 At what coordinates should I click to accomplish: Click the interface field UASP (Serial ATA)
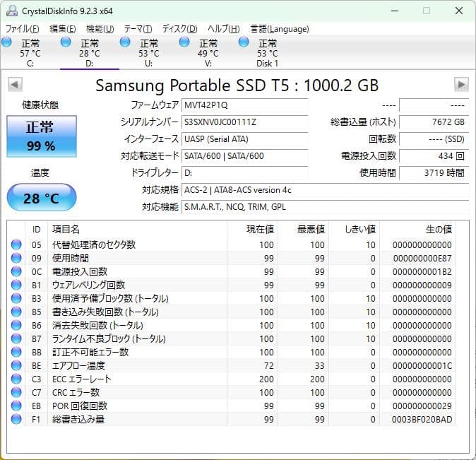244,139
